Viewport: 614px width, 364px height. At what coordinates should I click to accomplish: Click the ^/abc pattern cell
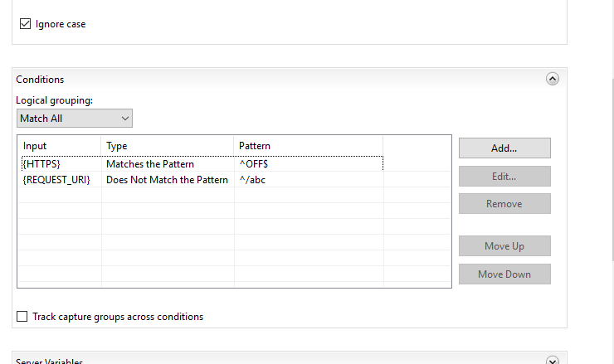coord(251,180)
